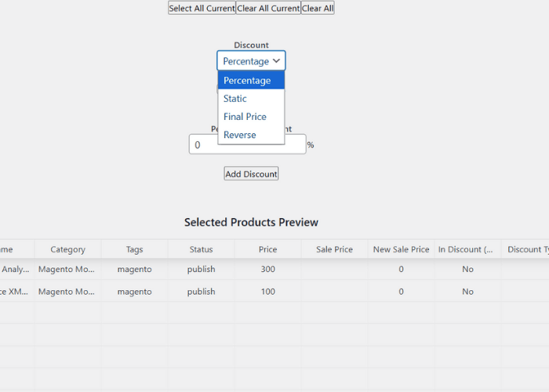This screenshot has height=392, width=549.
Task: Click the Clear All button
Action: [318, 8]
